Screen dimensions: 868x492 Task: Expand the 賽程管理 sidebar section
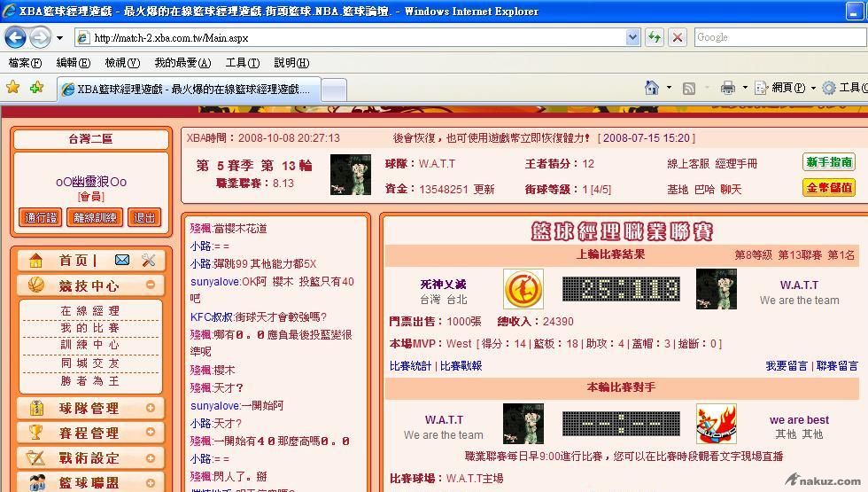151,433
